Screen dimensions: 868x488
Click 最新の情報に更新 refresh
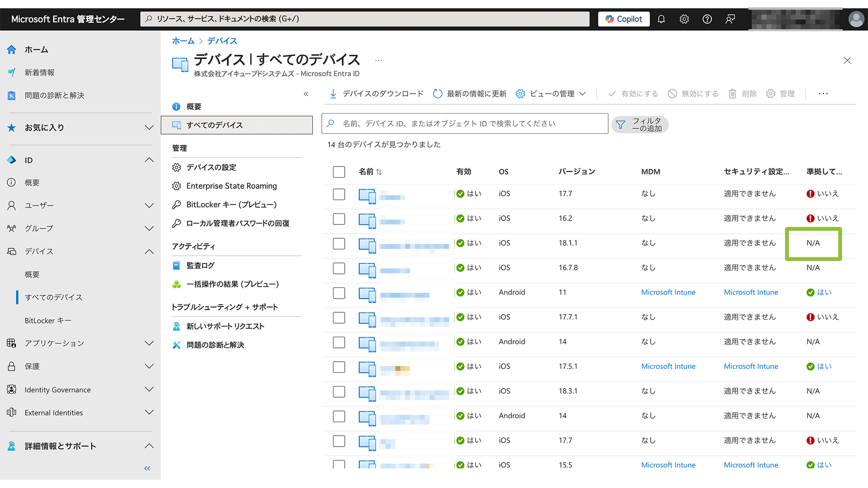[470, 94]
